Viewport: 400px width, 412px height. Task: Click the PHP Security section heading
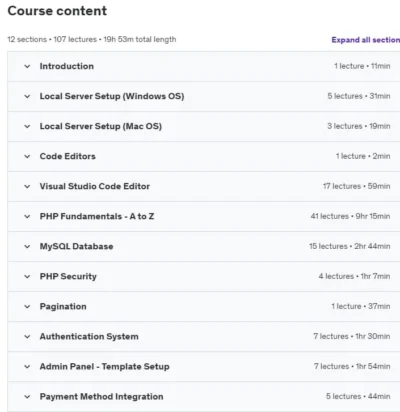(x=68, y=276)
